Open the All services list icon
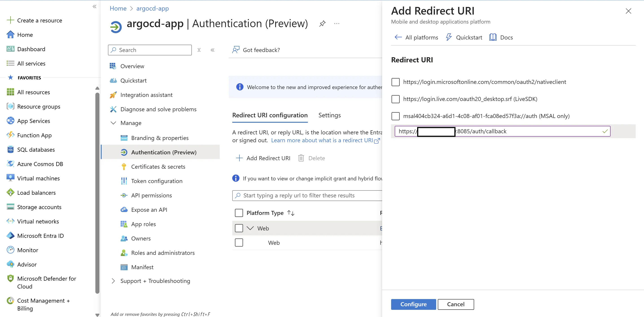 (x=10, y=63)
